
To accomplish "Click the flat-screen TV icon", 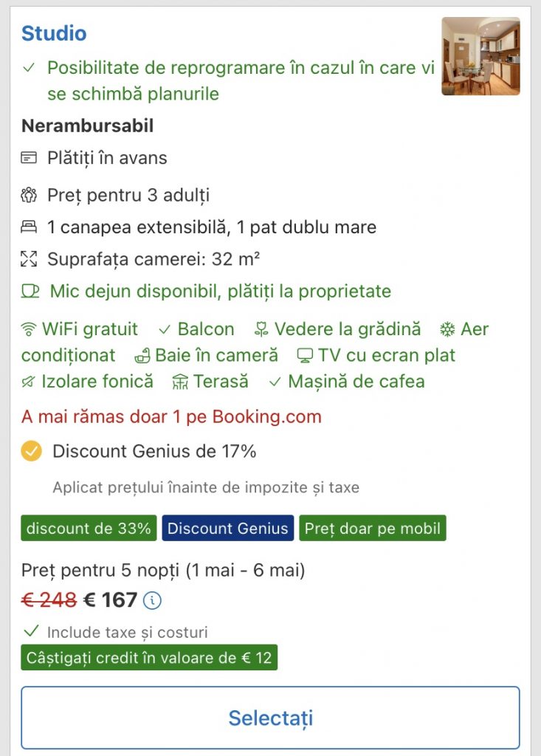I will click(305, 356).
